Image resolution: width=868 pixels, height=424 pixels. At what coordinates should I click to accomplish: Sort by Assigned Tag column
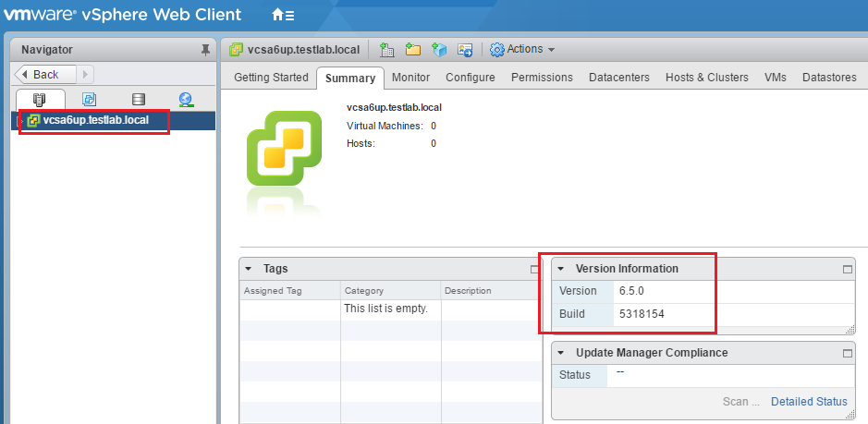[x=290, y=291]
